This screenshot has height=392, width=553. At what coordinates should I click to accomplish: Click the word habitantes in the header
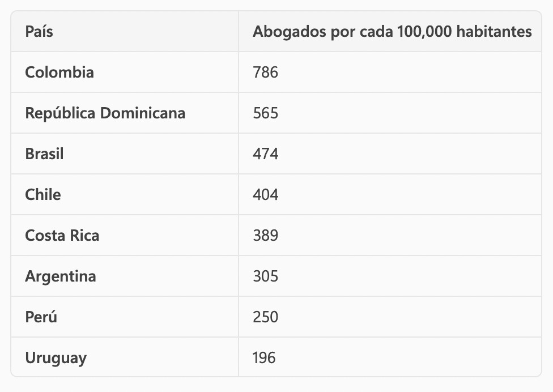tap(494, 31)
